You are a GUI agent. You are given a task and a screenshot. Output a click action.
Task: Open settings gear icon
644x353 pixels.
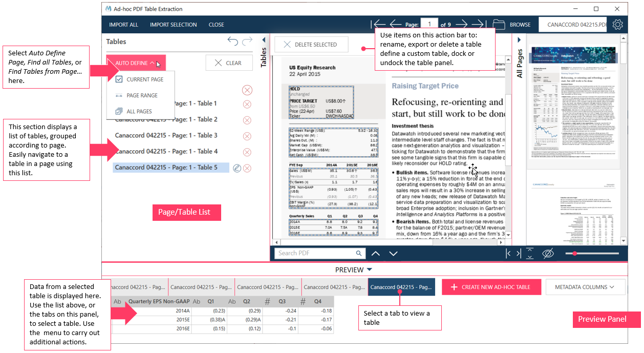[618, 25]
